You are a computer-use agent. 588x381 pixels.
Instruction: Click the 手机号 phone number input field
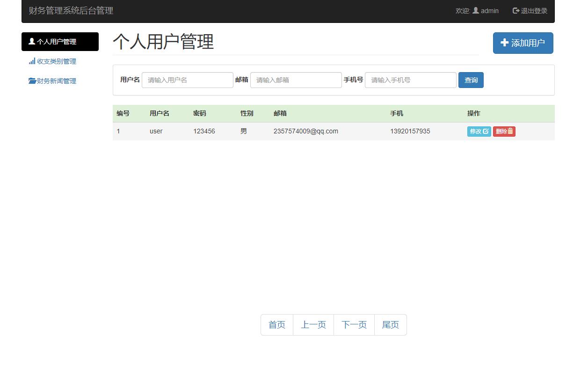coord(410,80)
